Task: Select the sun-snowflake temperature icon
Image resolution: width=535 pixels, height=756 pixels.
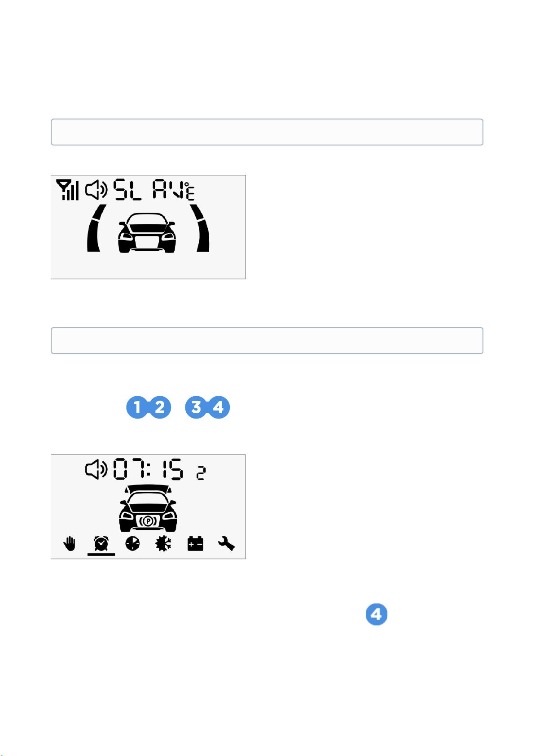Action: click(x=163, y=544)
